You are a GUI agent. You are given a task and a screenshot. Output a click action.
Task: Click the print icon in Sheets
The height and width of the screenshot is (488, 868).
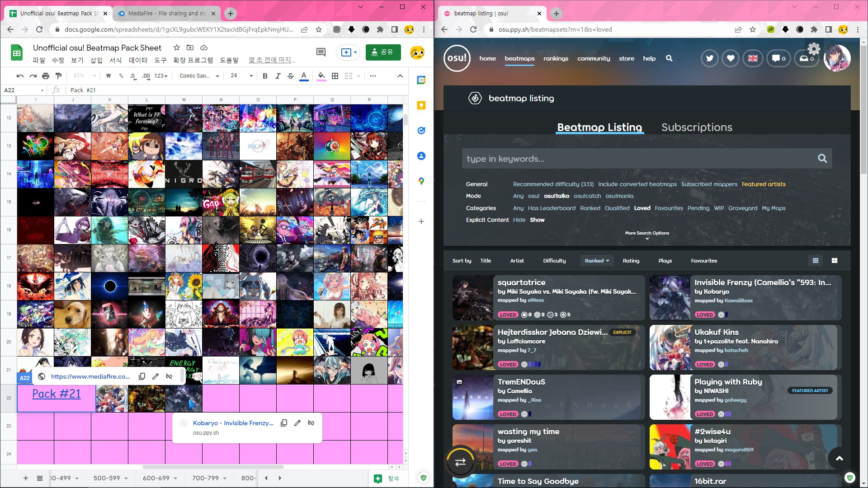tap(45, 76)
